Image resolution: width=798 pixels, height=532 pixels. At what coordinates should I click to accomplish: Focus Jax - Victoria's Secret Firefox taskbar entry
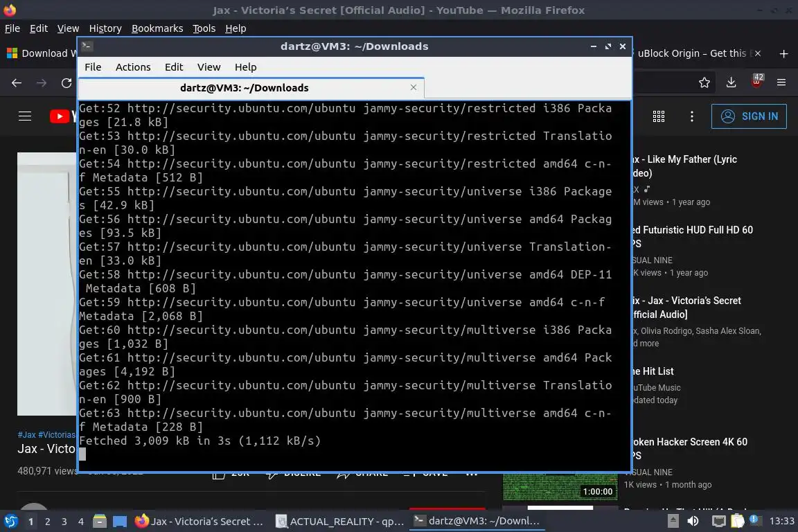tap(199, 522)
